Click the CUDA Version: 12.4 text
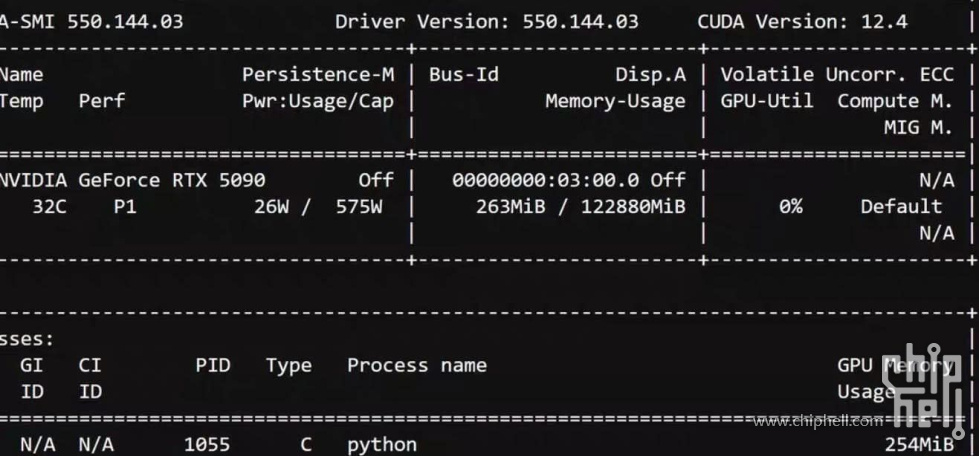 [x=802, y=22]
